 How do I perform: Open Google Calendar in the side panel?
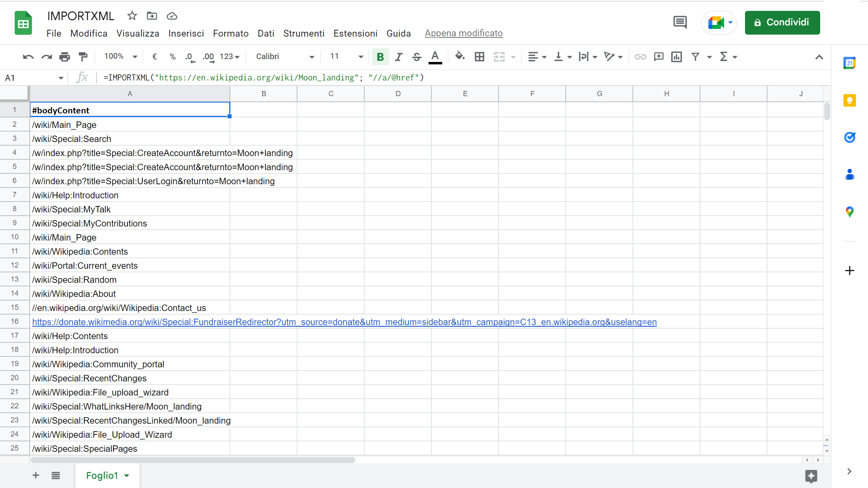coord(849,63)
